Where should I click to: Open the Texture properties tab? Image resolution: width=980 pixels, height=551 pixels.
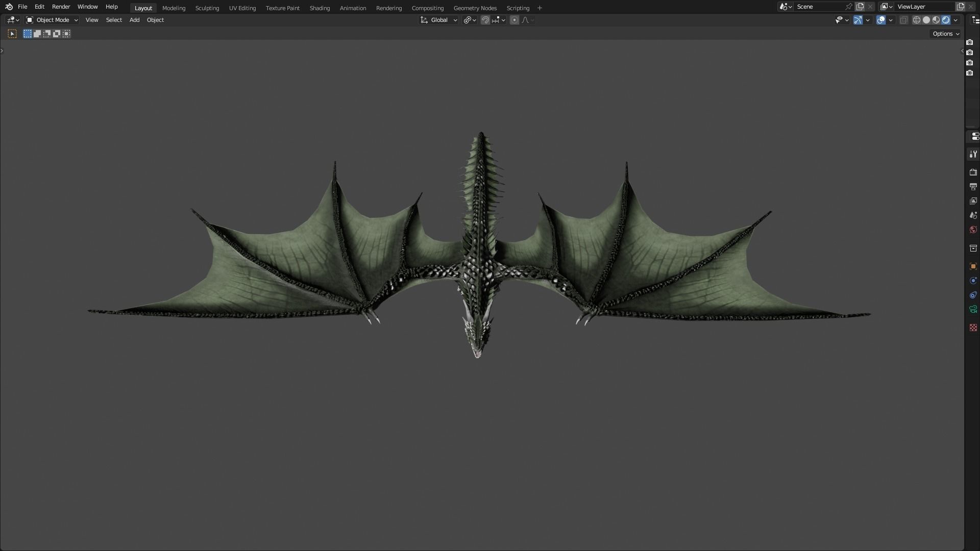click(x=973, y=328)
